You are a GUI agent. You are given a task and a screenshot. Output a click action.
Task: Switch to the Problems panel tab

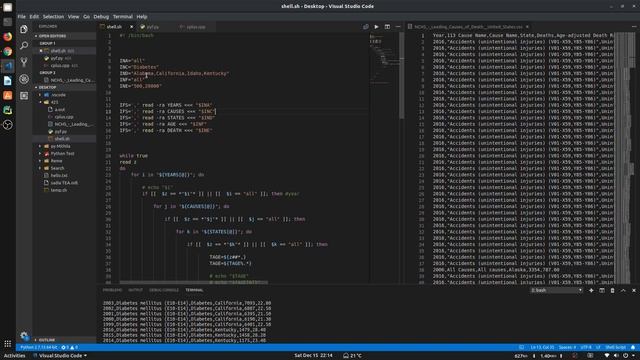pos(112,290)
